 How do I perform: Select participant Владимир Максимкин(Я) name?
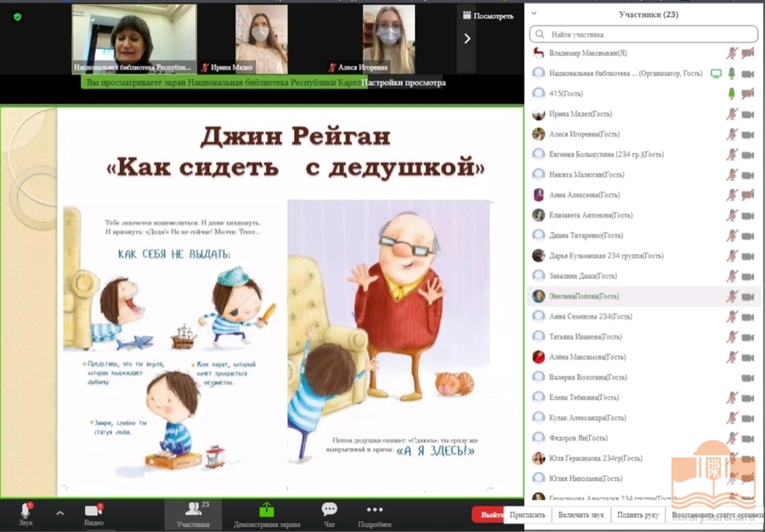tap(588, 54)
